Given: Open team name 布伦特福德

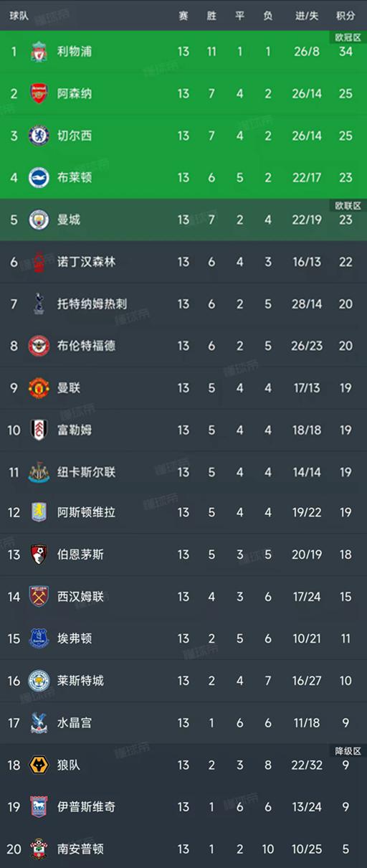Looking at the screenshot, I should [86, 346].
